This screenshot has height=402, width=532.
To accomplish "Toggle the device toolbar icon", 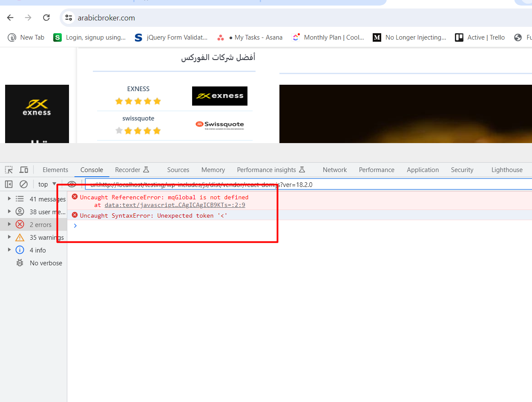I will point(24,170).
